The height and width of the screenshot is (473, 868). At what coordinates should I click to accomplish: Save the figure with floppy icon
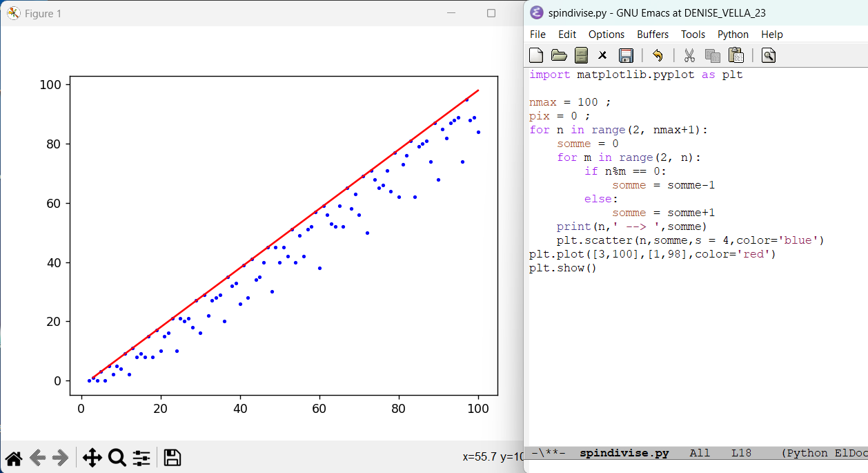click(172, 457)
